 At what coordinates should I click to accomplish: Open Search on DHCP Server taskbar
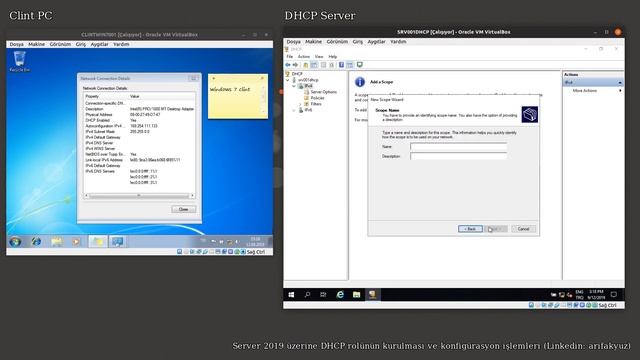click(307, 294)
